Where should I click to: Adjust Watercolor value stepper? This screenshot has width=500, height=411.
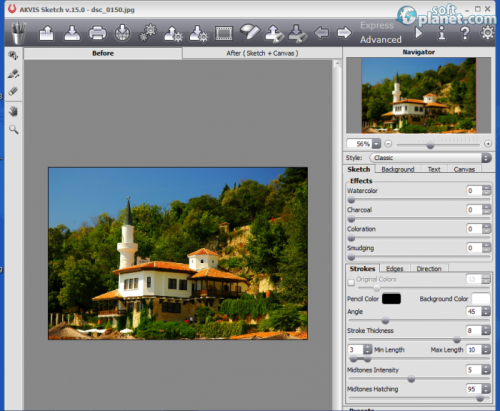(x=486, y=191)
